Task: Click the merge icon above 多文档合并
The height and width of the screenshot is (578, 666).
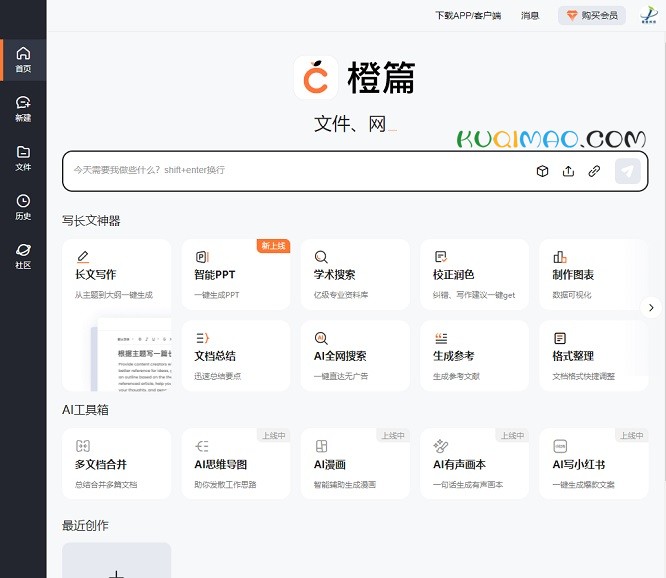Action: point(83,446)
